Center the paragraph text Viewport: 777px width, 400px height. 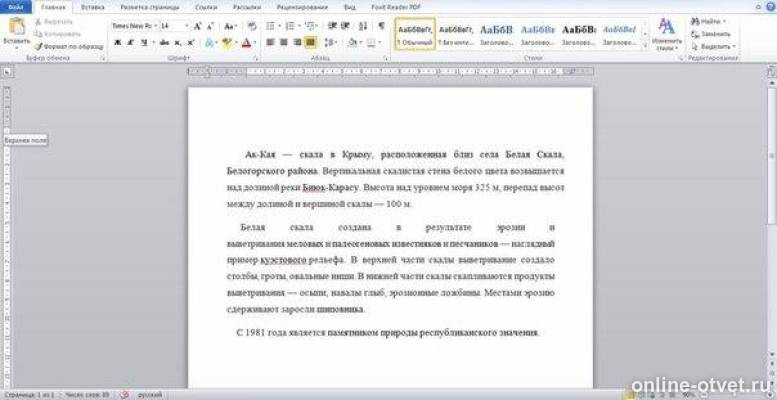coord(284,43)
